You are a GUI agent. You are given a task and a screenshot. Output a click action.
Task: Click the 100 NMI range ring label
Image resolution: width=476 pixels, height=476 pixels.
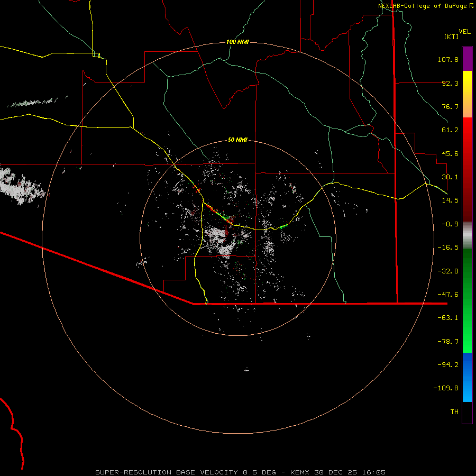click(237, 42)
